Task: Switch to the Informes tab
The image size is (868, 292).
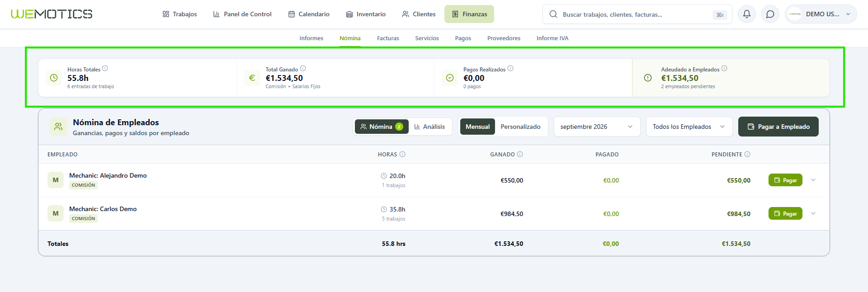Action: click(x=311, y=38)
